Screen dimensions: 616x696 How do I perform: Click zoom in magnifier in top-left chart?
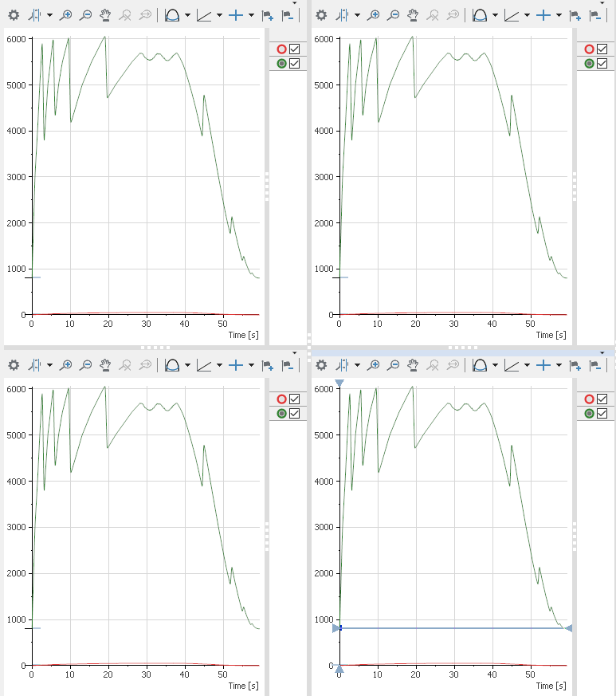pos(66,14)
